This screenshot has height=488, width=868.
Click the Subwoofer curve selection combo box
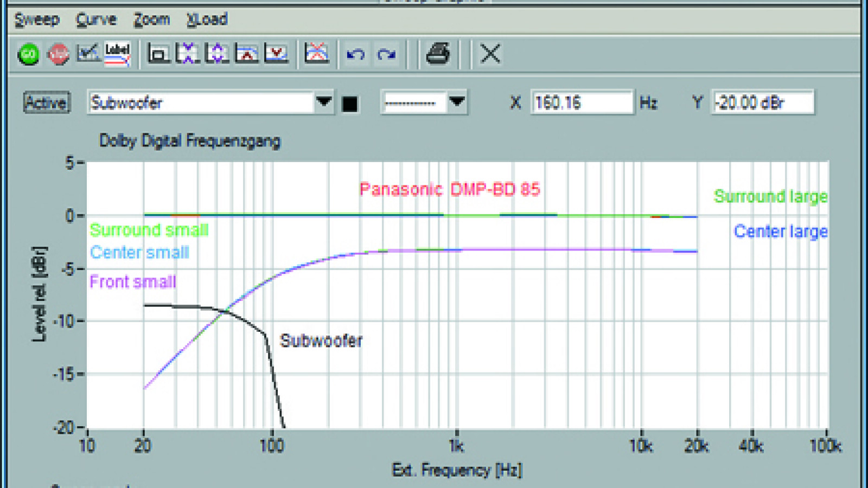click(x=201, y=102)
